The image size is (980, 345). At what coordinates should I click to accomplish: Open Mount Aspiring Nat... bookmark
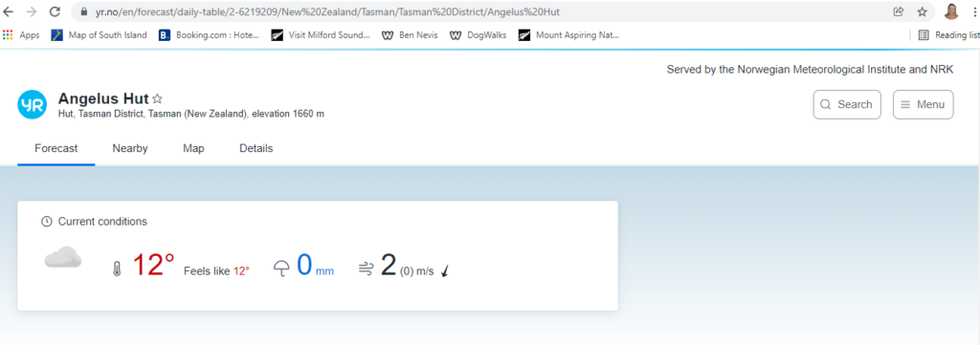click(x=569, y=35)
